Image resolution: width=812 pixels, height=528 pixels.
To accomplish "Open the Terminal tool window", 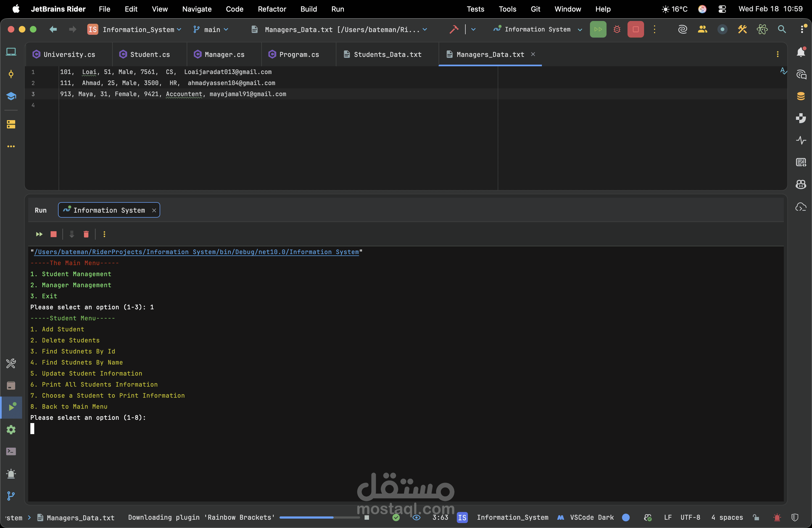I will coord(11,451).
